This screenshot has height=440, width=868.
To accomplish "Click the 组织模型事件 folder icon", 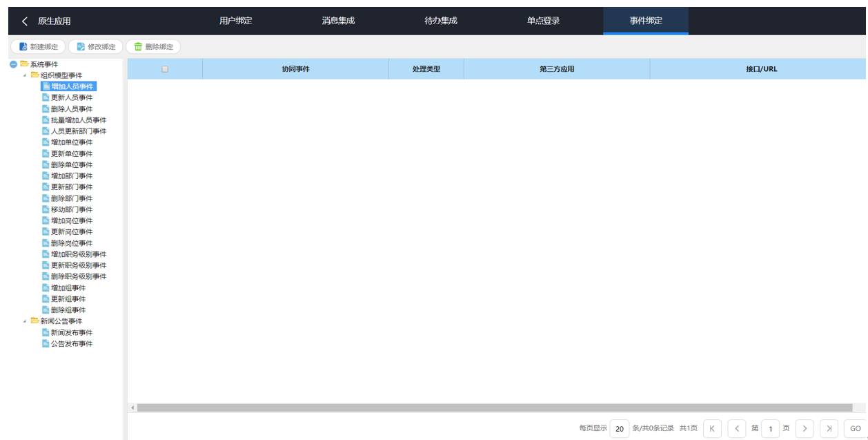I will click(34, 75).
